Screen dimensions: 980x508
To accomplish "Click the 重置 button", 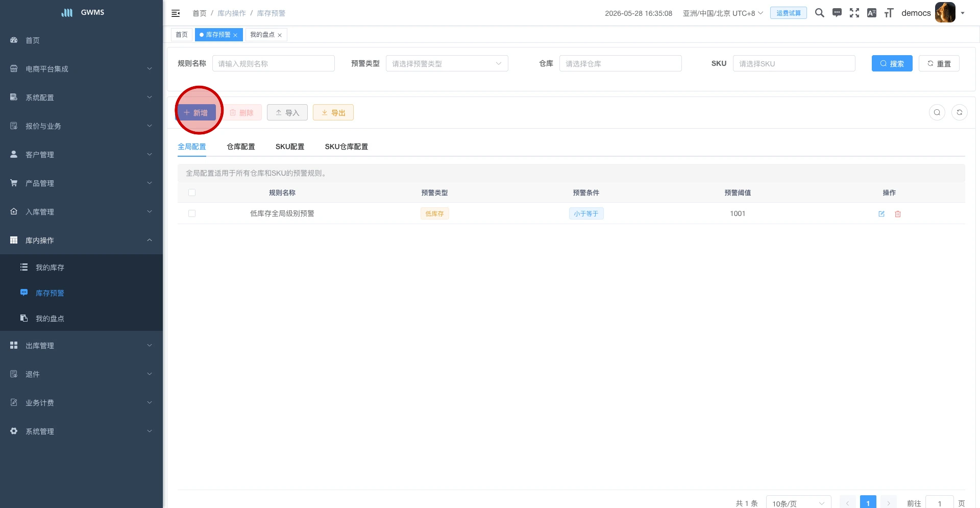I will pos(939,63).
